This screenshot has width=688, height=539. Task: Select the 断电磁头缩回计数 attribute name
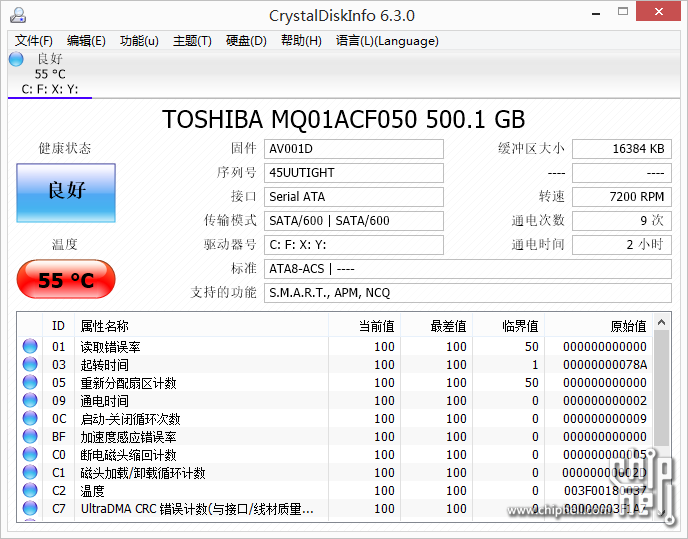tap(129, 455)
